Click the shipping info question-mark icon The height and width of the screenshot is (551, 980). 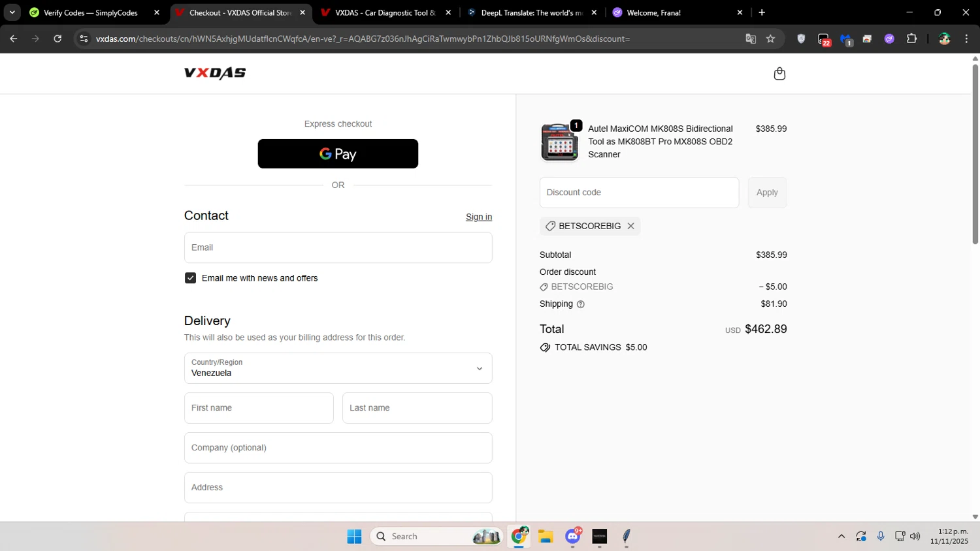[x=580, y=304]
